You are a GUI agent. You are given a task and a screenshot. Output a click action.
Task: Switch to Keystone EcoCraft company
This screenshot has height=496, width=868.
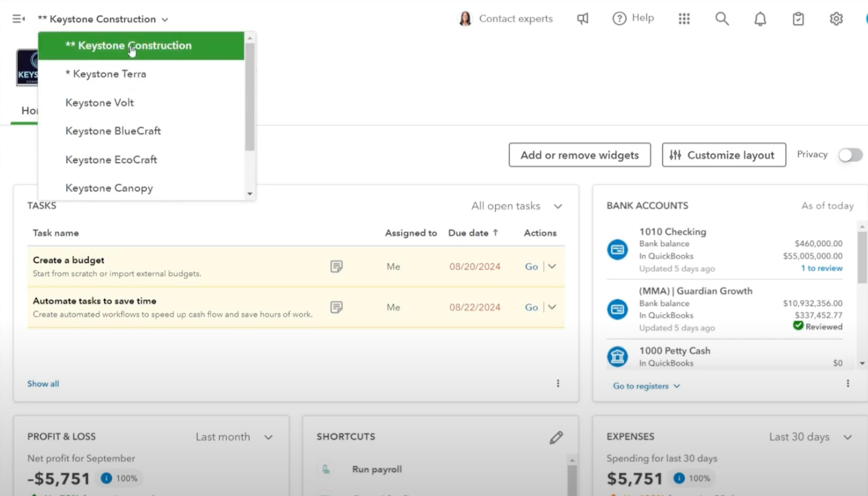[x=111, y=159]
